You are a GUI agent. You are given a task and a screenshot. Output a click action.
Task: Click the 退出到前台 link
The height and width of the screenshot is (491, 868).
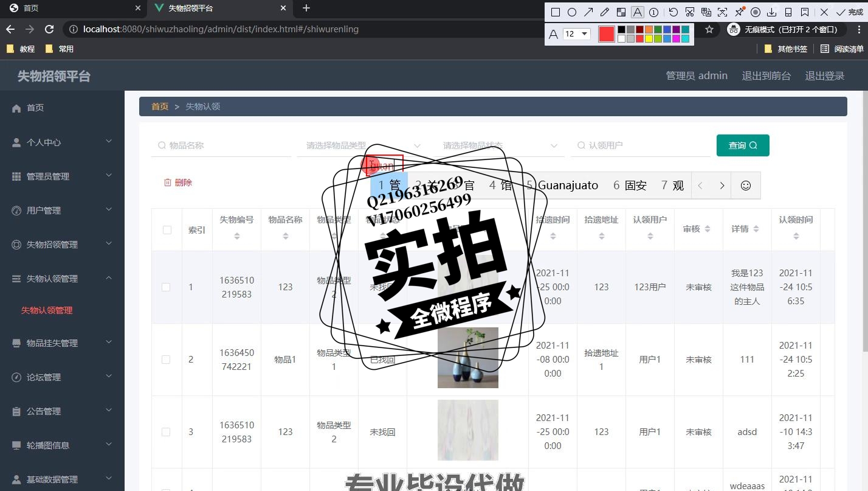click(x=766, y=76)
